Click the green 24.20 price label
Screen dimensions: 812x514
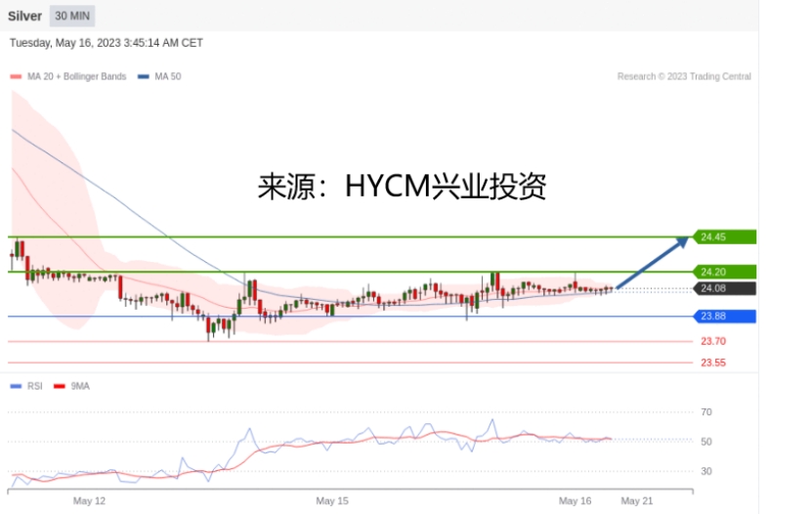click(724, 272)
